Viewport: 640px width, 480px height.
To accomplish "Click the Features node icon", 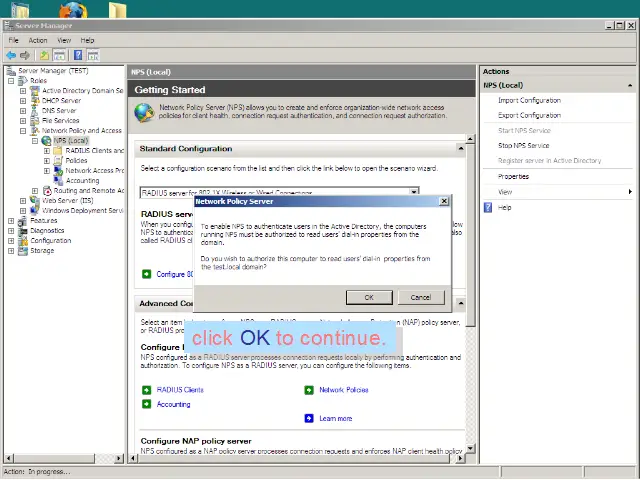I will tap(23, 220).
